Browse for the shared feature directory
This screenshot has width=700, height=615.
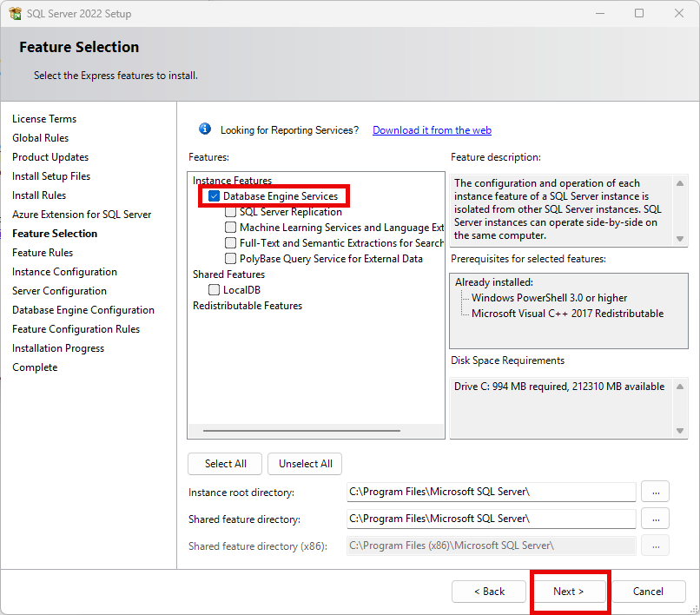656,519
